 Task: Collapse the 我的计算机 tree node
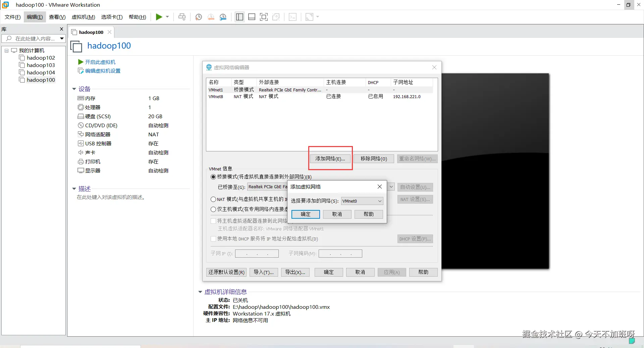pos(6,51)
